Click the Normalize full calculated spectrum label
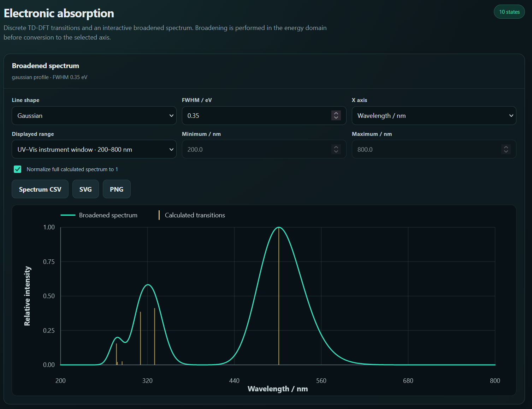This screenshot has height=409, width=532. (x=72, y=169)
